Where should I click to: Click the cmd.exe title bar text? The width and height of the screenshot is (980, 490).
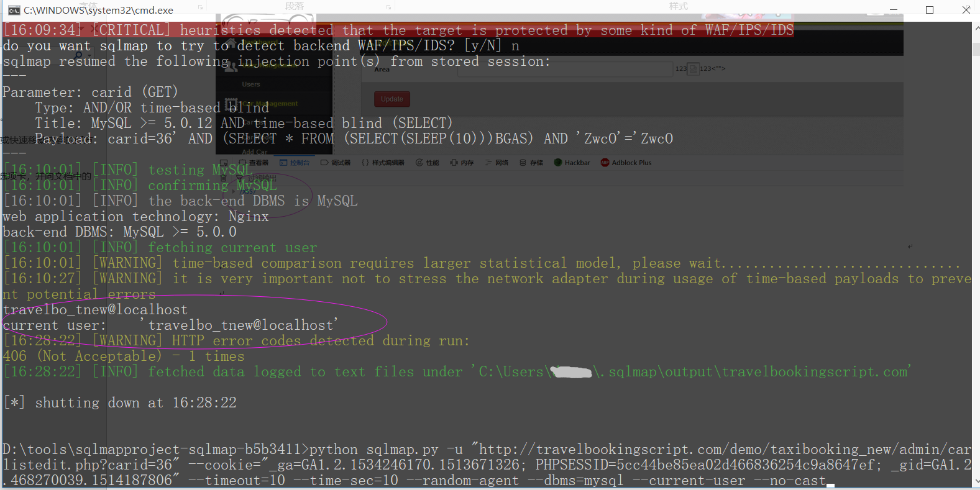[99, 11]
